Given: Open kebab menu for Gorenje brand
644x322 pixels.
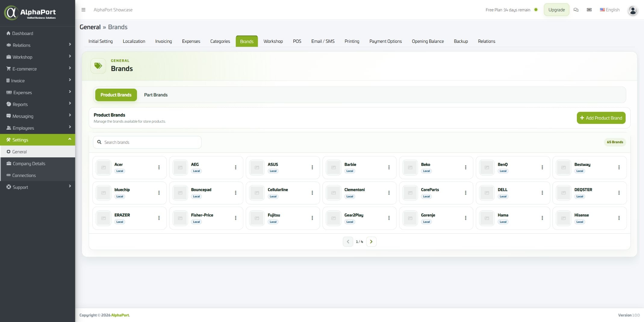Looking at the screenshot, I should click(466, 218).
